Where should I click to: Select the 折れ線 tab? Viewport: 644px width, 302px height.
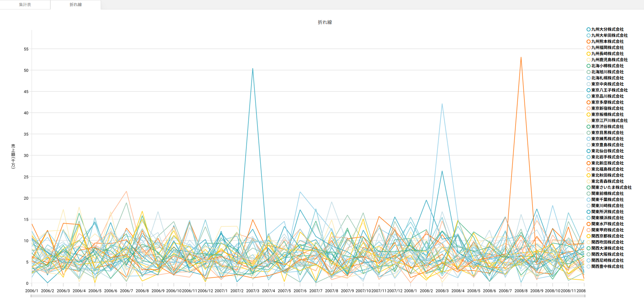(x=76, y=5)
